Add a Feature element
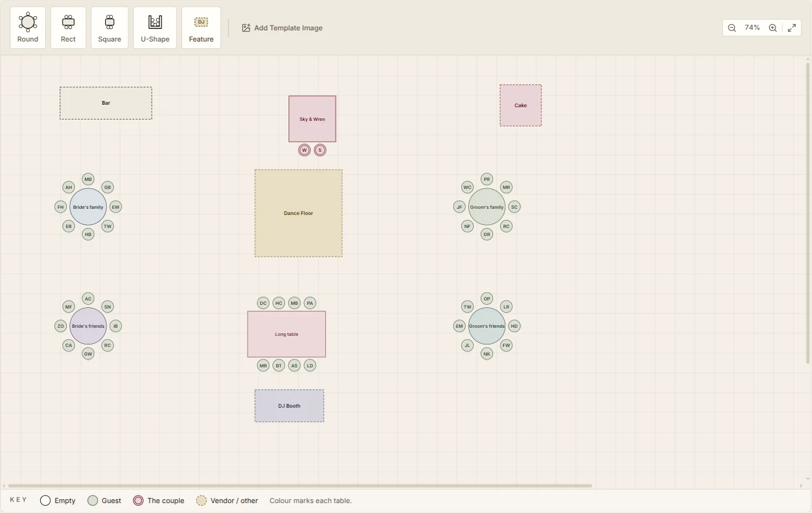Viewport: 812px width, 513px height. click(201, 28)
